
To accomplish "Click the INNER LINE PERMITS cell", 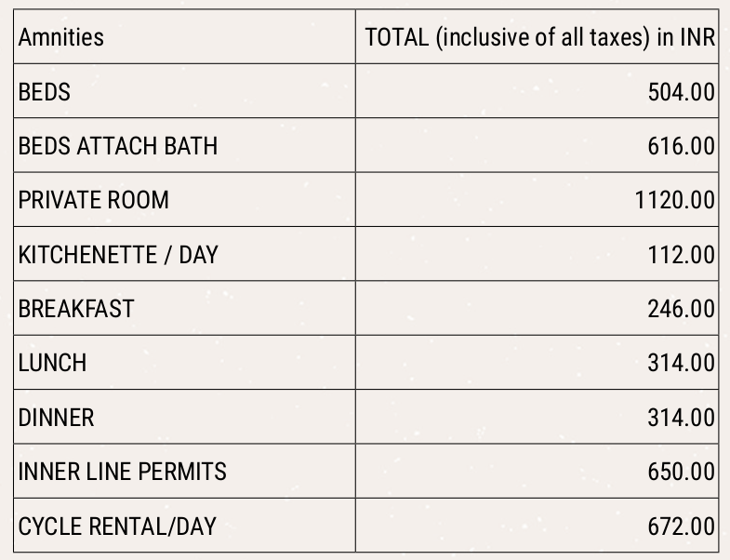I will [123, 472].
